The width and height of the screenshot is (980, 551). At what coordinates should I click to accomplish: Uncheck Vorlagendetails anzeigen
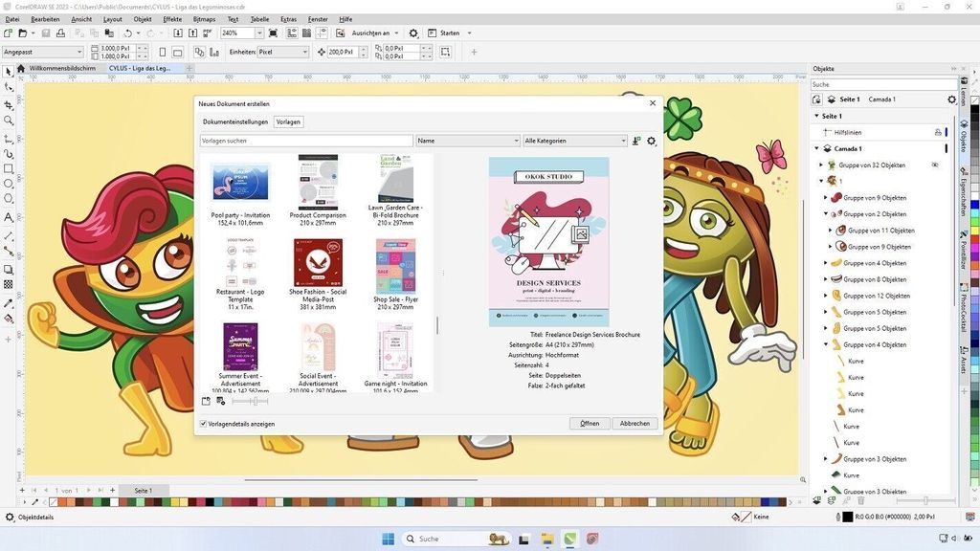(206, 423)
